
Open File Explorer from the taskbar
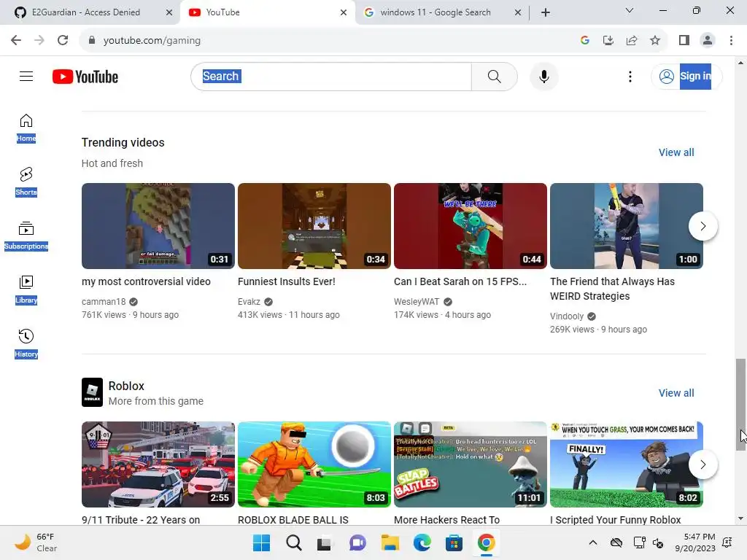click(x=390, y=542)
